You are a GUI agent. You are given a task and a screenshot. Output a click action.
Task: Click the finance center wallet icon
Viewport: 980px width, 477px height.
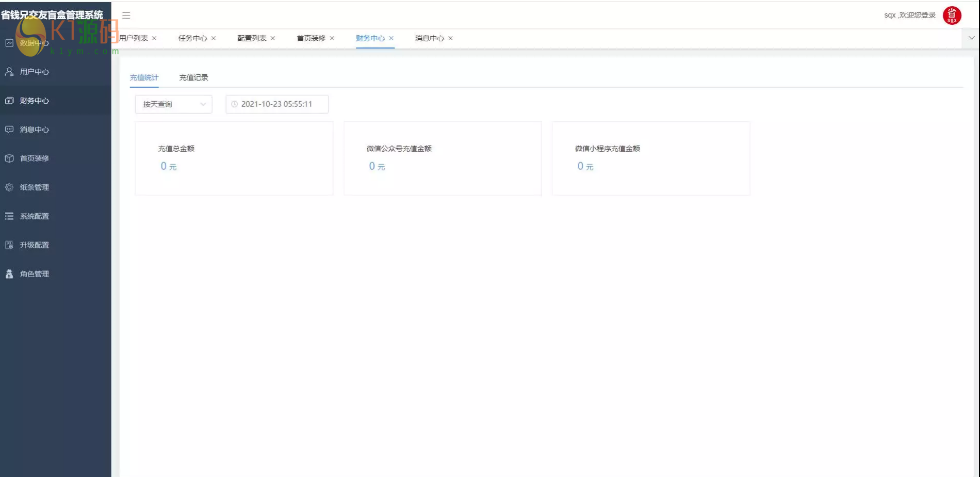[x=9, y=101]
